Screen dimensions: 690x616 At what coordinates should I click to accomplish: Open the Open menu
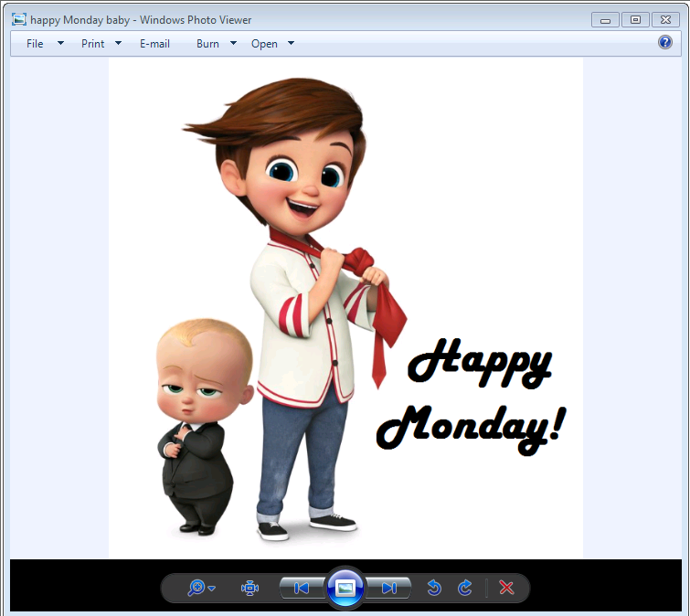point(264,44)
